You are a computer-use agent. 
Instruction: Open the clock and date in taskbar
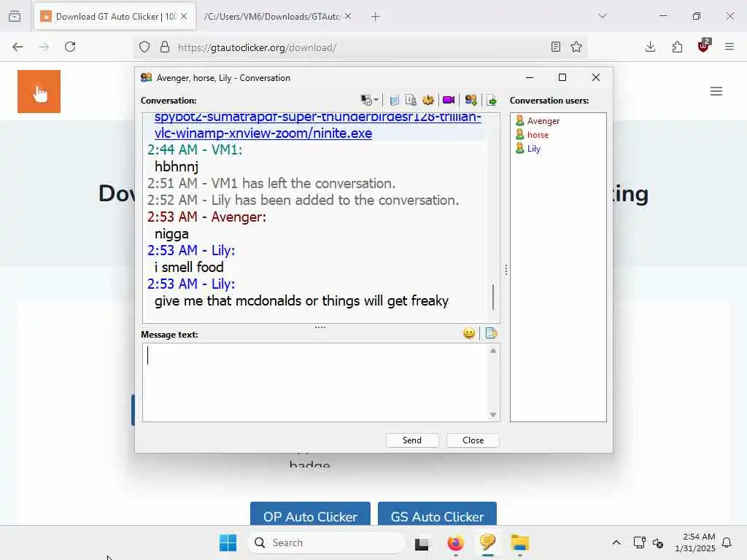(x=695, y=542)
